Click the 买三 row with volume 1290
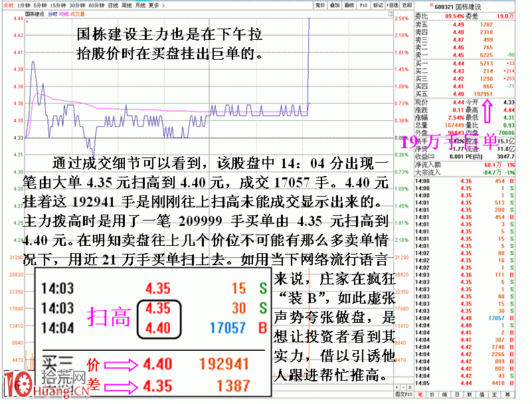The image size is (532, 404). point(465,78)
